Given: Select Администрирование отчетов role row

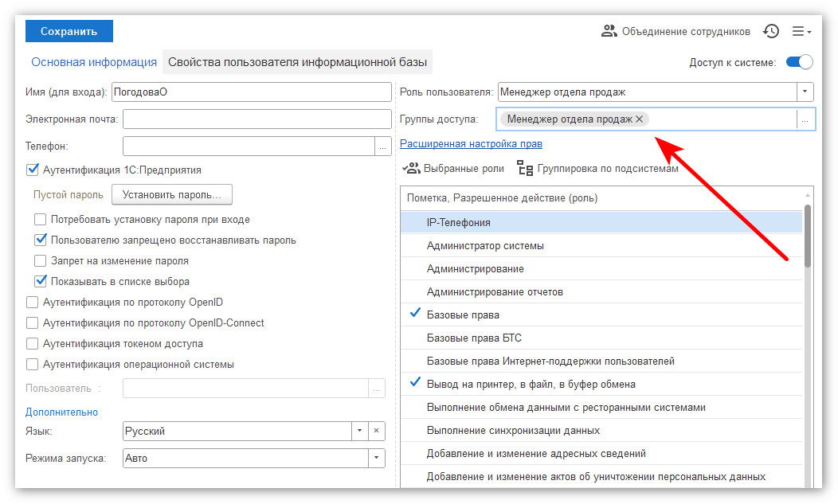Looking at the screenshot, I should (x=601, y=292).
